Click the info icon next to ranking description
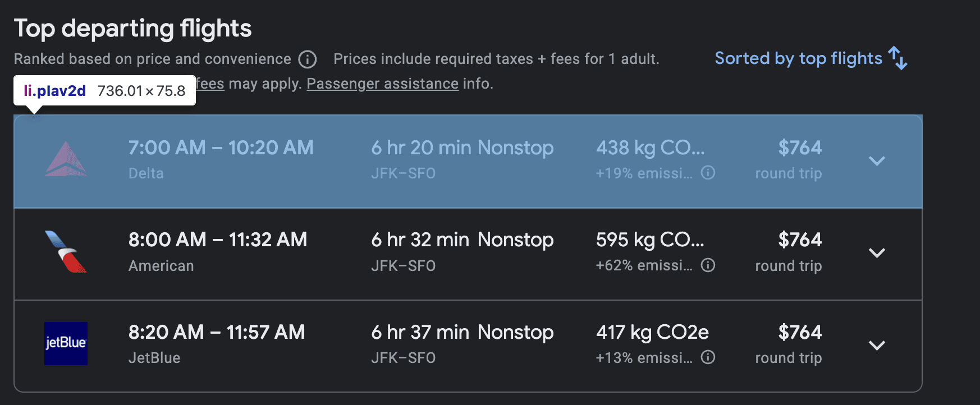This screenshot has width=980, height=405. click(x=306, y=59)
